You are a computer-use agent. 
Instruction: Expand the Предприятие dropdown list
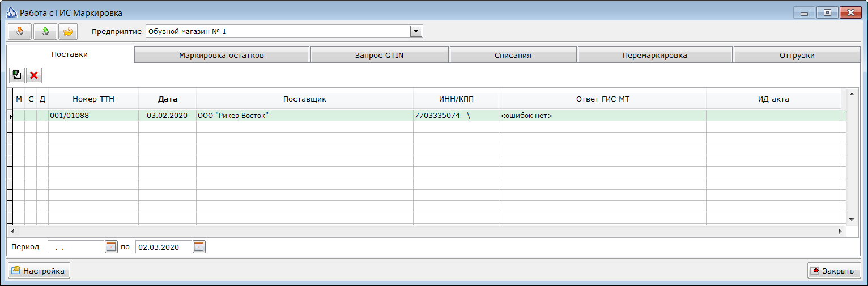[416, 31]
